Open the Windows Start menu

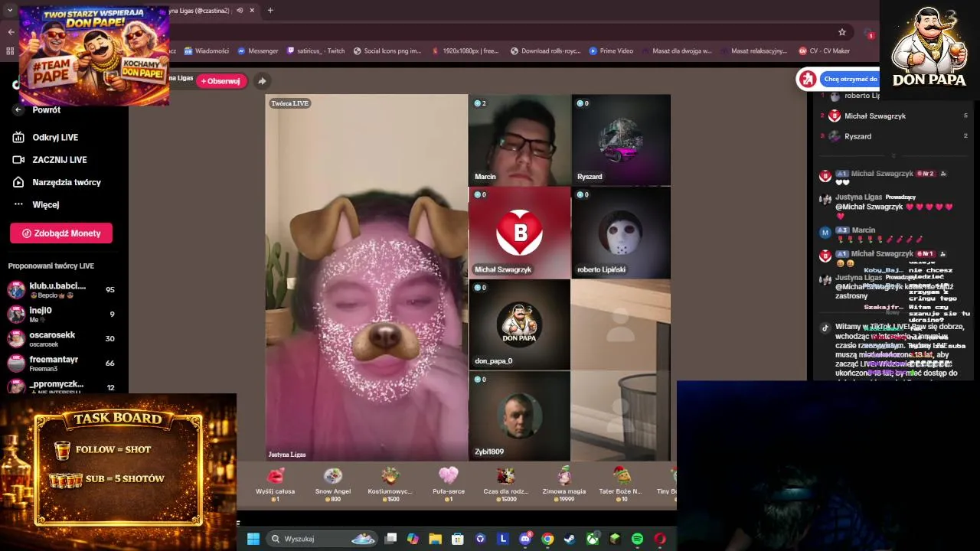click(253, 539)
